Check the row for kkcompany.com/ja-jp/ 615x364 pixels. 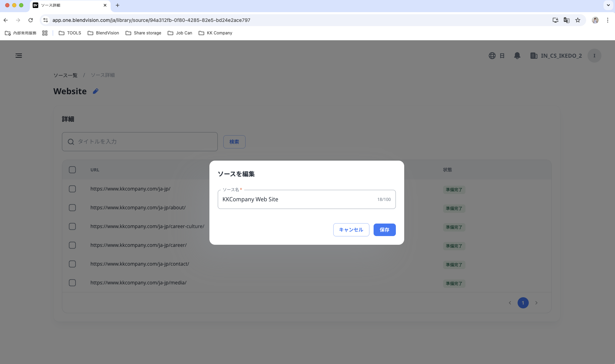coord(72,189)
